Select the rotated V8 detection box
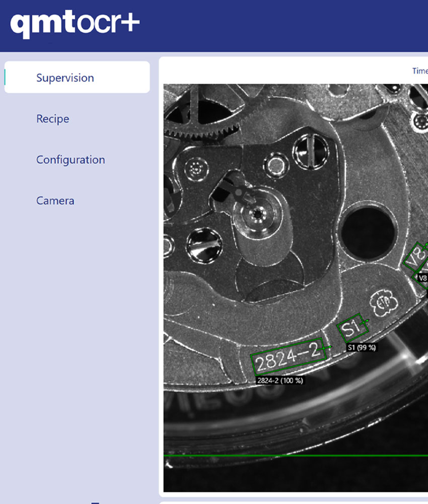This screenshot has width=428, height=504. point(416,258)
